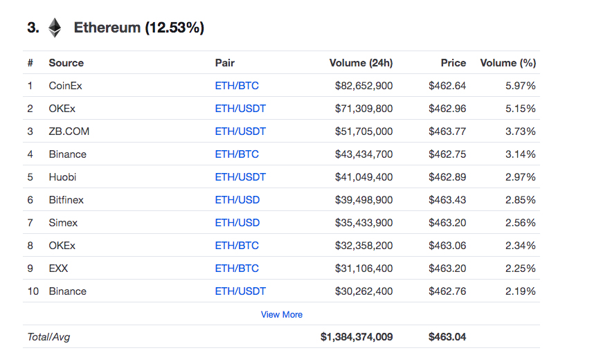610x364 pixels.
Task: Click the Total/Avg row label
Action: (x=48, y=337)
